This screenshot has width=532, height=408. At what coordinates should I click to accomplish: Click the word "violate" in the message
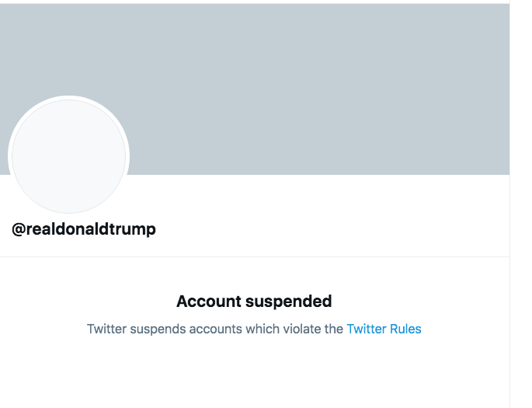[302, 329]
